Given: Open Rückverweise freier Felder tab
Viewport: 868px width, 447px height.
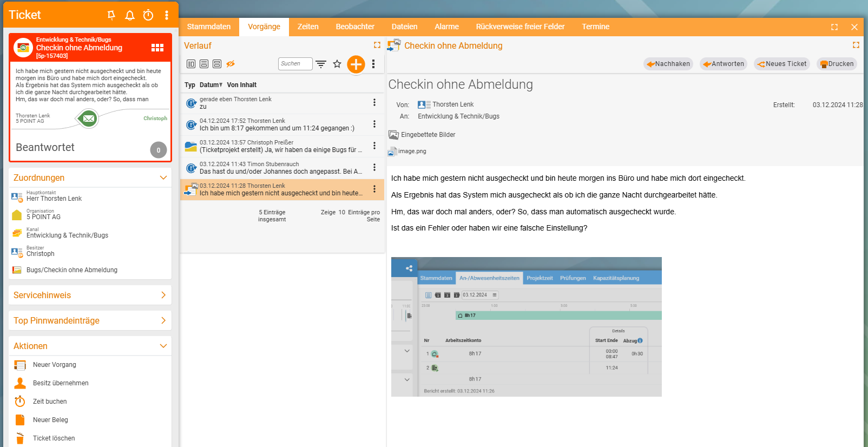Looking at the screenshot, I should point(520,27).
